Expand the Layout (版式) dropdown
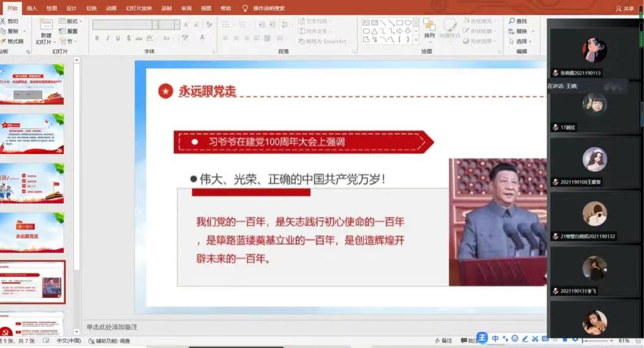The width and height of the screenshot is (644, 348). tap(70, 21)
